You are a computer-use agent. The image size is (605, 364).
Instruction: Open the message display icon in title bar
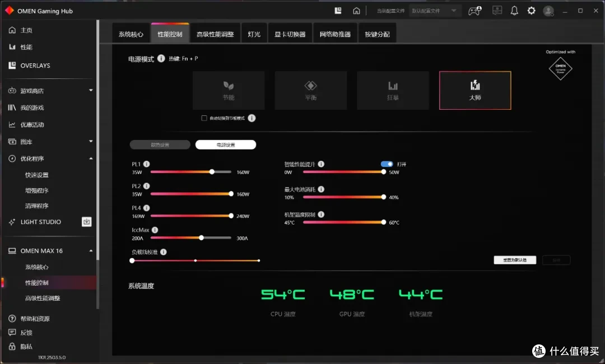[x=497, y=11]
